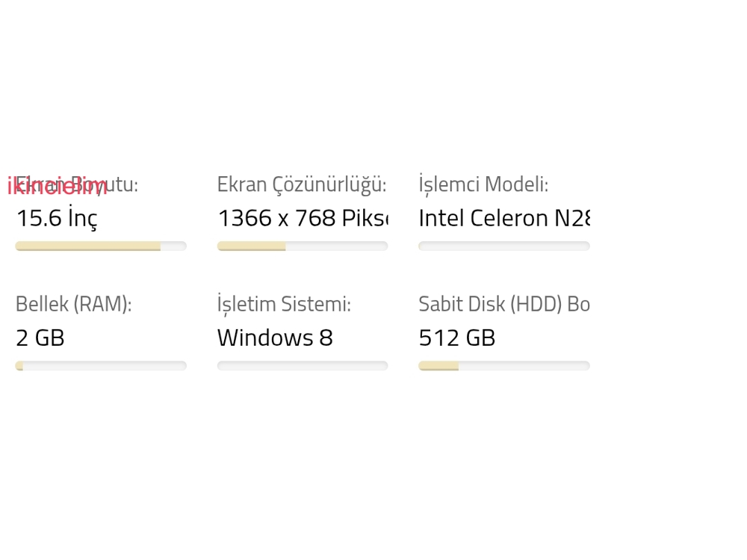Image resolution: width=747 pixels, height=560 pixels.
Task: Click the progress bar under 512 GB
Action: (x=504, y=366)
